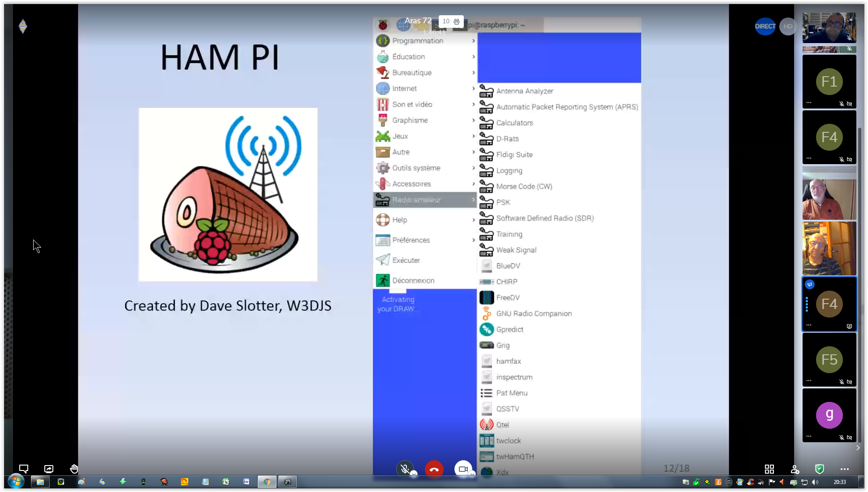Image resolution: width=868 pixels, height=492 pixels.
Task: Click the Pat Menu item
Action: tap(559, 393)
